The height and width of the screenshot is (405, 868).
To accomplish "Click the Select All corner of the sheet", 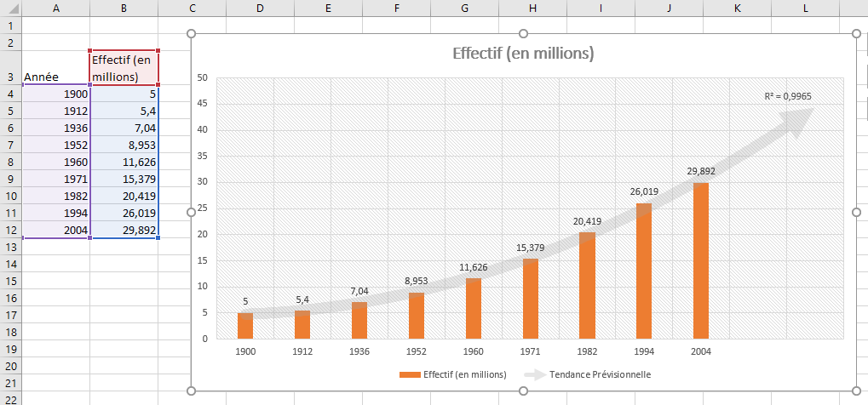I will (x=11, y=8).
